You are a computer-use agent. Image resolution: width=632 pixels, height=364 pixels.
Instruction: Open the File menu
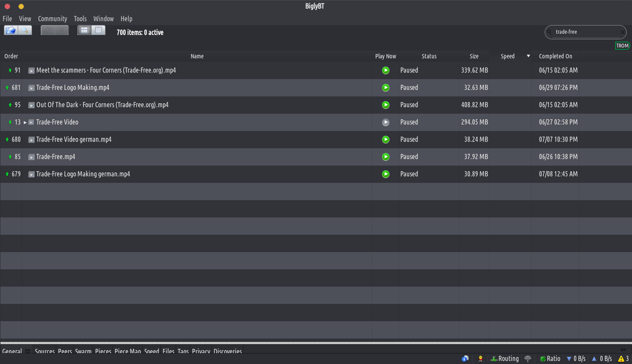point(7,19)
